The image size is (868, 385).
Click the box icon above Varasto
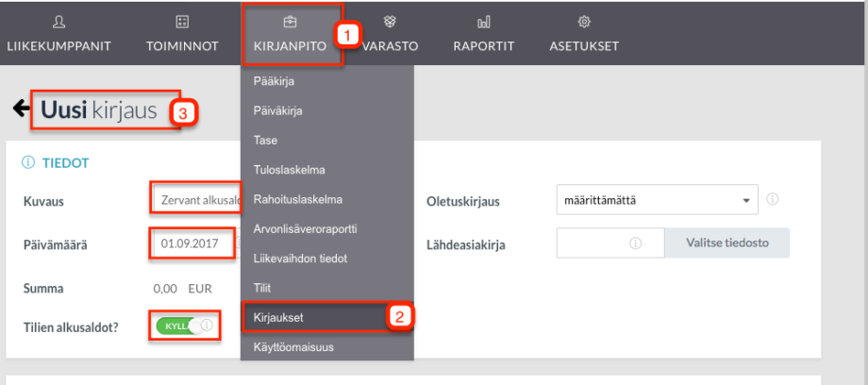pos(391,22)
